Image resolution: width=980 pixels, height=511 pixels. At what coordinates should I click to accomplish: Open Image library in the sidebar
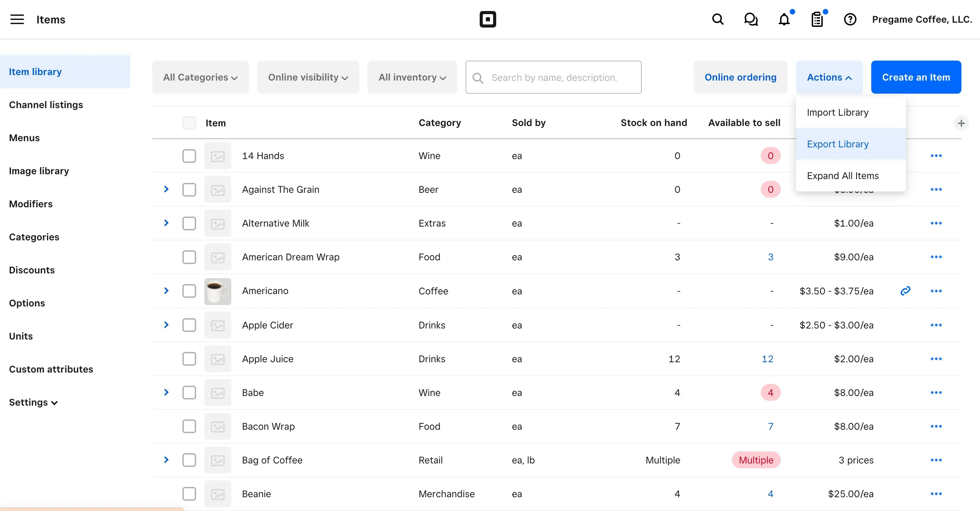pos(39,171)
